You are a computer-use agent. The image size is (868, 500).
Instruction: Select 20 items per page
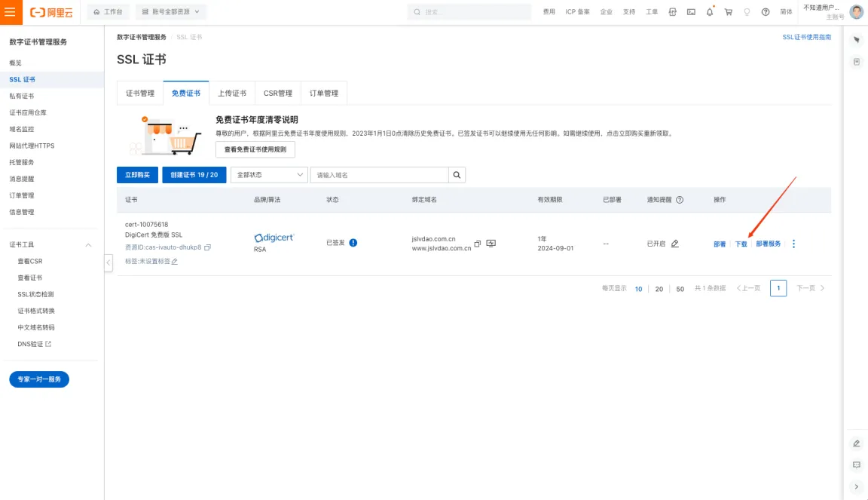(659, 289)
